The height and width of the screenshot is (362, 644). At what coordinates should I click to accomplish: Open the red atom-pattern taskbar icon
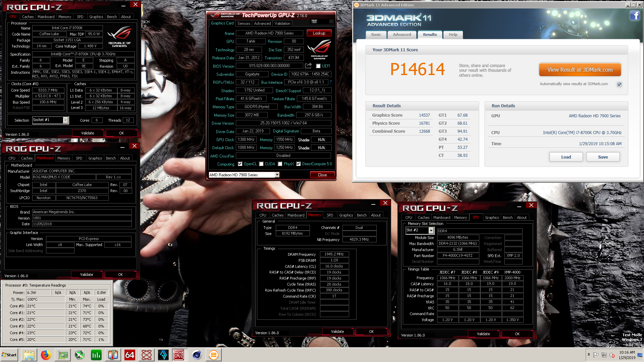(147, 355)
